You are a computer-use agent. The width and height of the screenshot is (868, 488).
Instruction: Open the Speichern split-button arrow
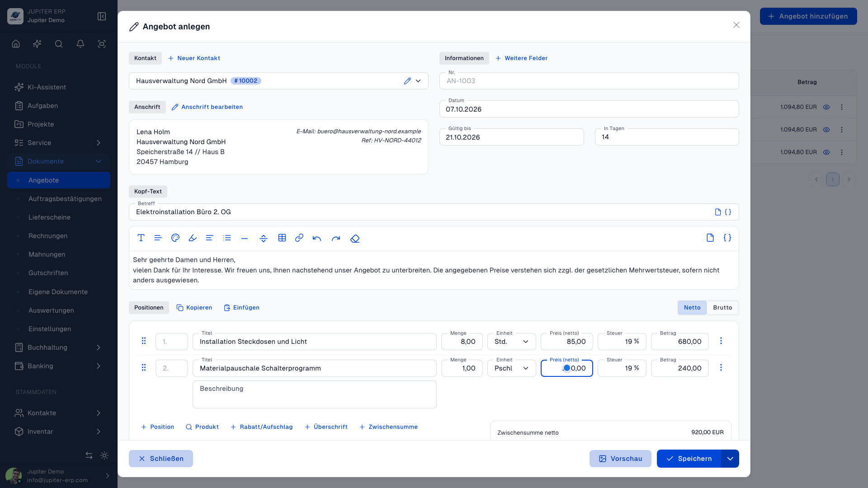click(x=730, y=459)
